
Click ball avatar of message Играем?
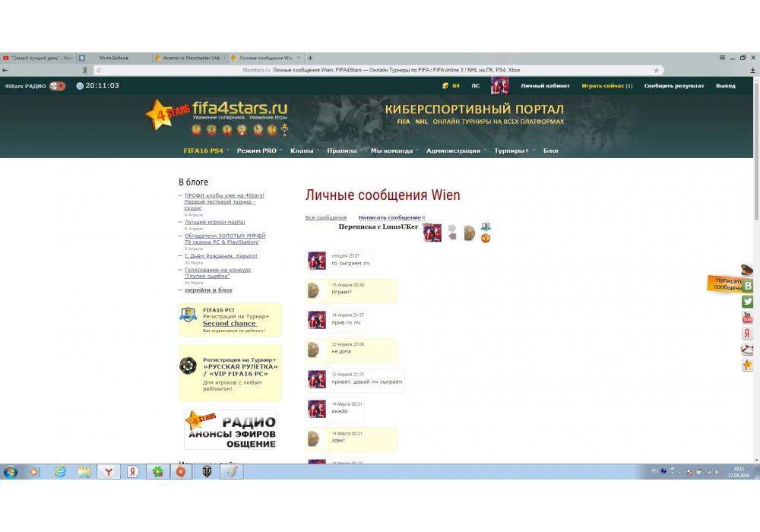pyautogui.click(x=314, y=290)
